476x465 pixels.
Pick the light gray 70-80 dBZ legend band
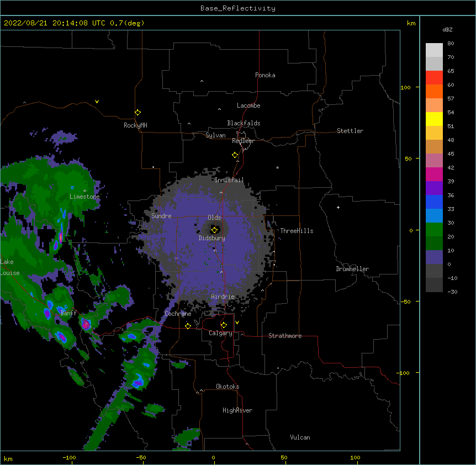tap(434, 50)
